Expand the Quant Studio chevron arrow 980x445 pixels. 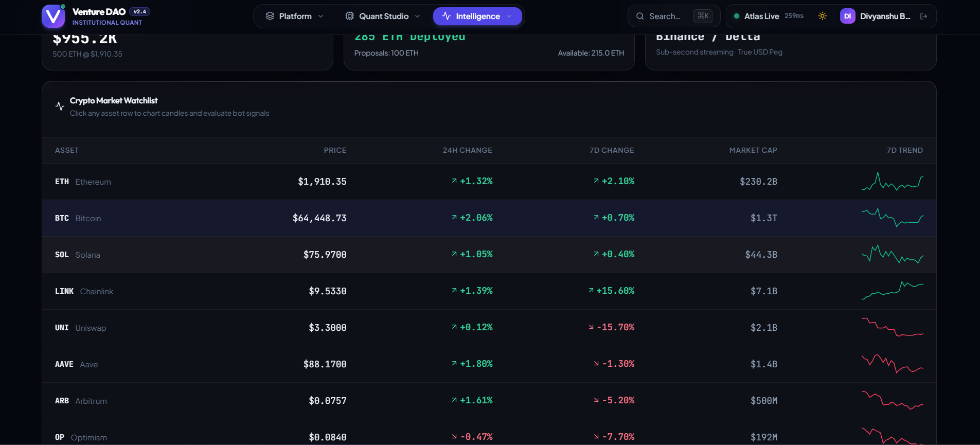(417, 16)
